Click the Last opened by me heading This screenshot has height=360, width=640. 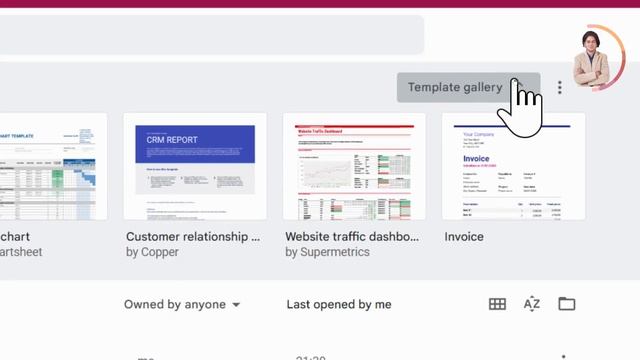coord(339,304)
